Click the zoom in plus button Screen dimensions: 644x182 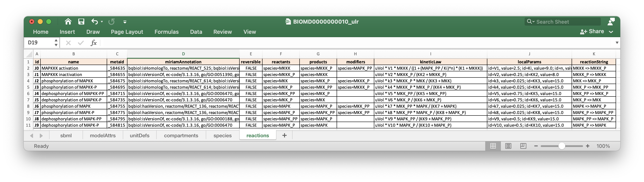point(587,146)
